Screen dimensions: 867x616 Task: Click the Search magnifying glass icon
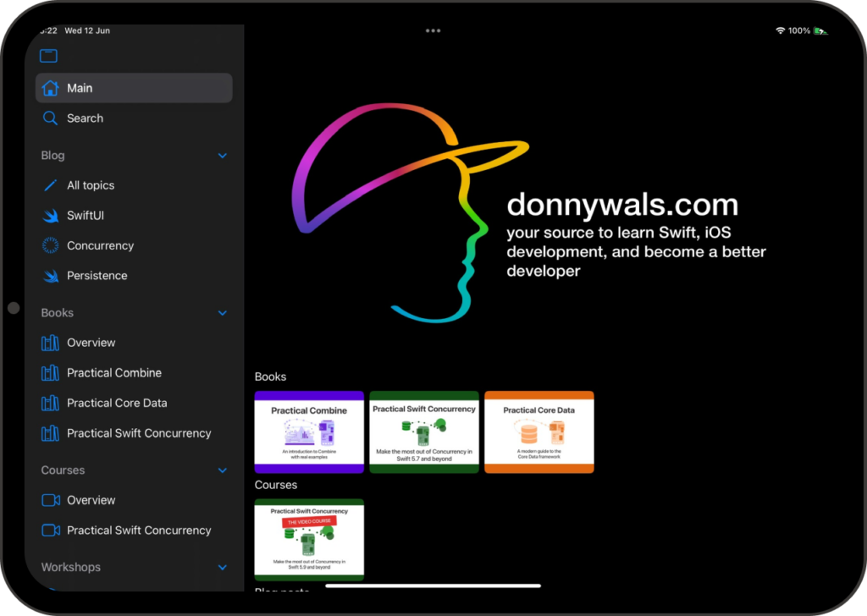pos(50,118)
